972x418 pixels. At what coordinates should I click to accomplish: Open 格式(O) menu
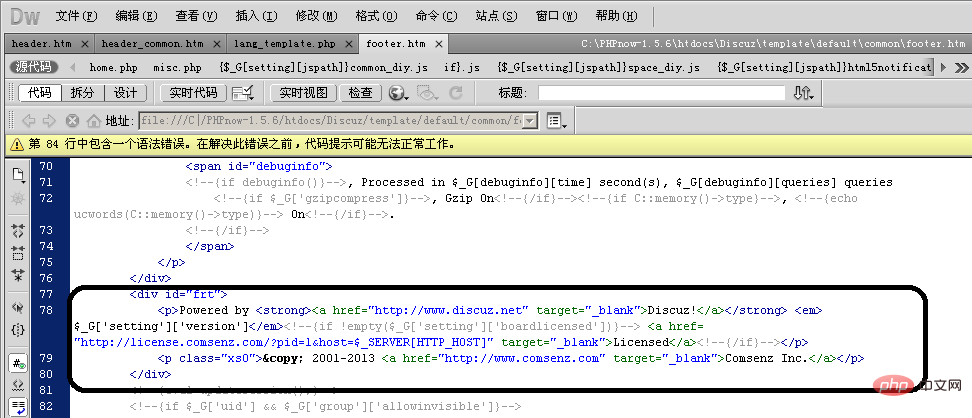[376, 16]
